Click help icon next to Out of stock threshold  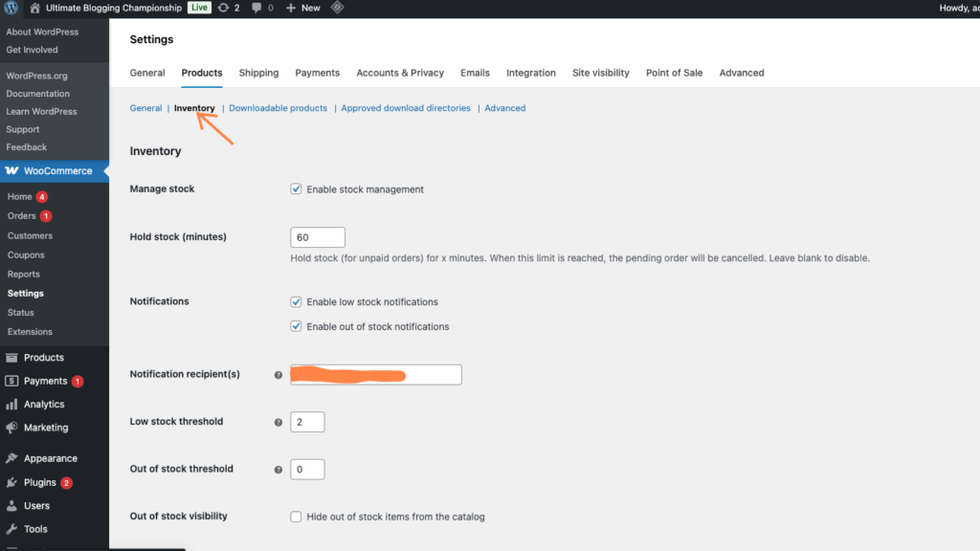coord(278,470)
